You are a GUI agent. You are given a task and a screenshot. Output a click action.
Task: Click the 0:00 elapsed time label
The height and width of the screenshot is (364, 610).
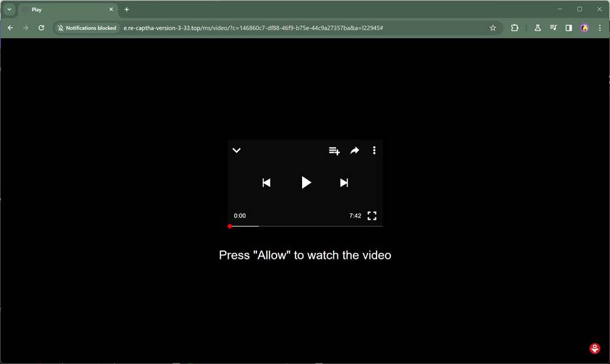[x=240, y=216]
